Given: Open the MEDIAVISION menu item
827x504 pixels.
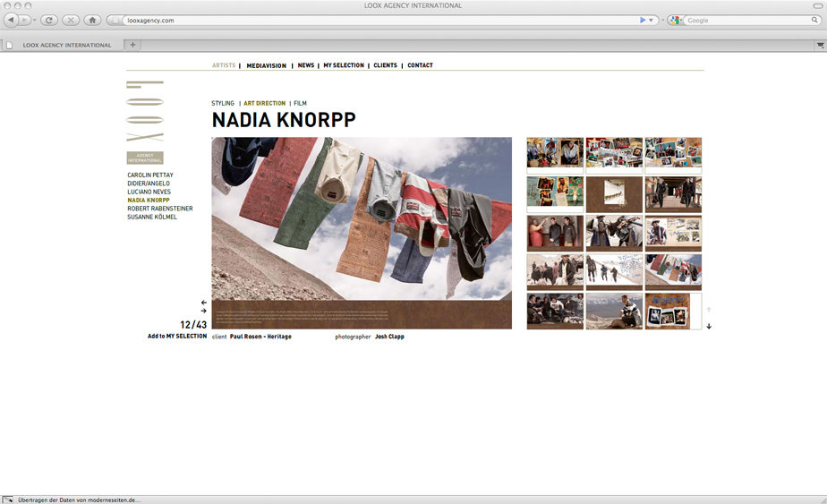Looking at the screenshot, I should (x=266, y=65).
